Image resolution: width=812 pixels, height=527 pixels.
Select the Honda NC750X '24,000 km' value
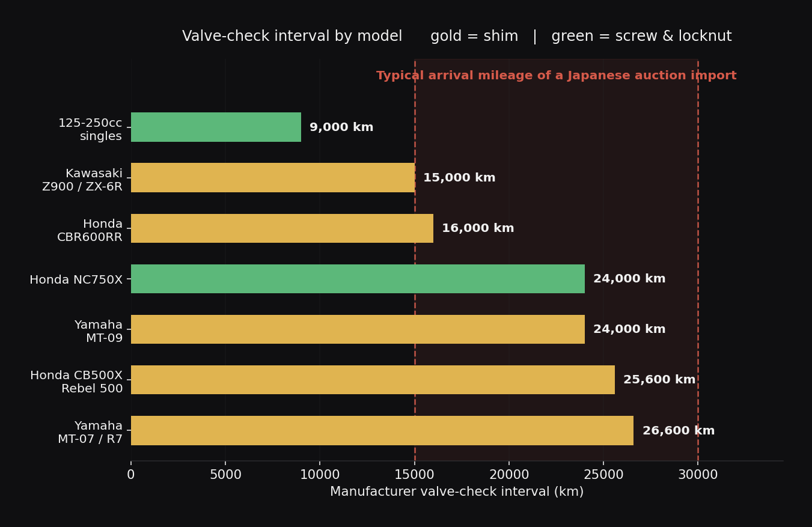point(629,279)
